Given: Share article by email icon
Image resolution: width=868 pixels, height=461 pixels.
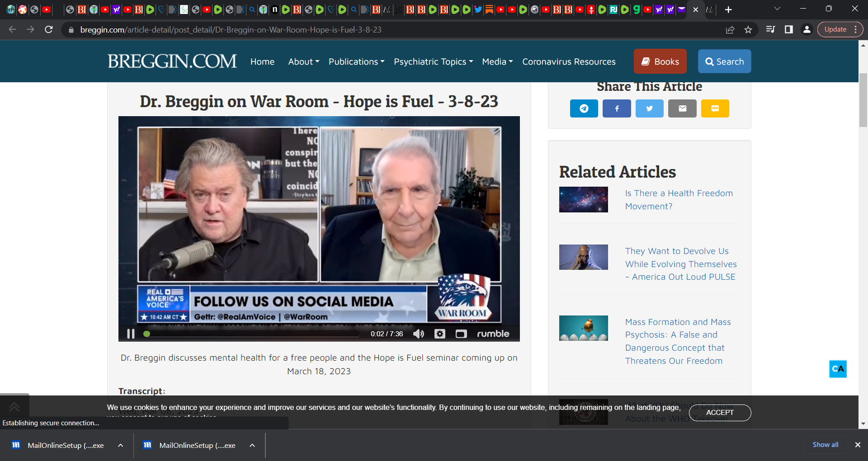Looking at the screenshot, I should 682,108.
